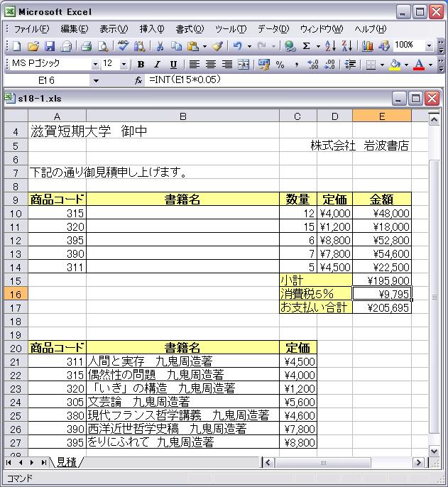Merge and center cells icon

tap(244, 65)
